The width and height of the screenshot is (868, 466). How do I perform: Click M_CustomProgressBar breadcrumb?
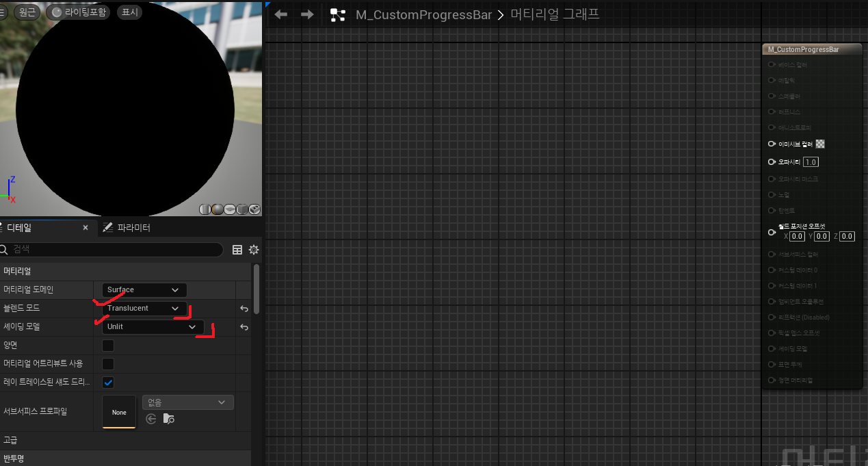click(x=423, y=15)
